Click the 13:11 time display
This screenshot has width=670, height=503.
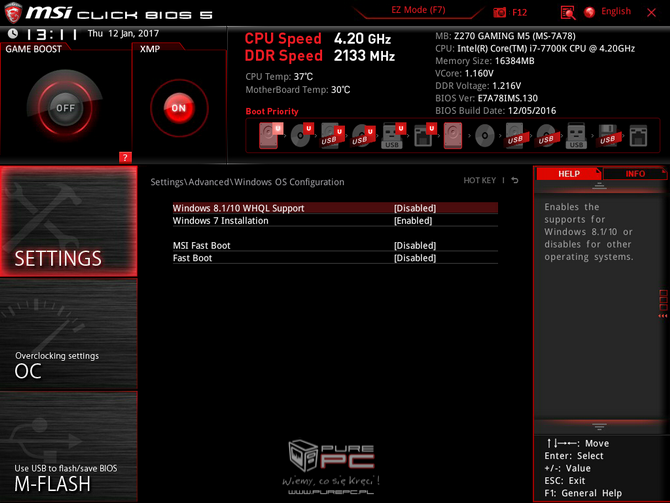pyautogui.click(x=51, y=34)
